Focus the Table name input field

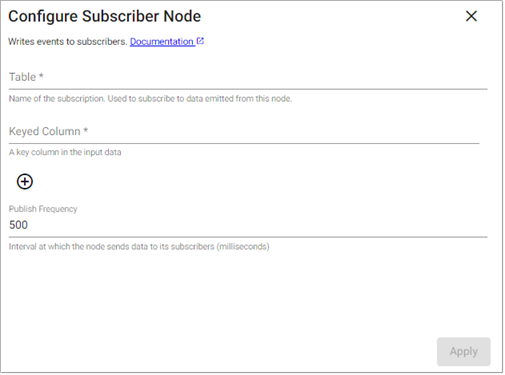pos(248,78)
